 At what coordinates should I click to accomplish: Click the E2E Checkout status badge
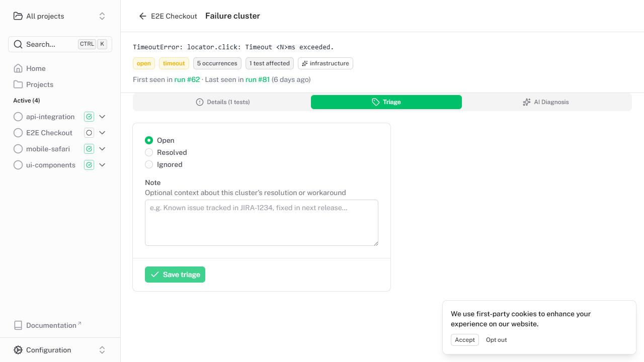(89, 133)
